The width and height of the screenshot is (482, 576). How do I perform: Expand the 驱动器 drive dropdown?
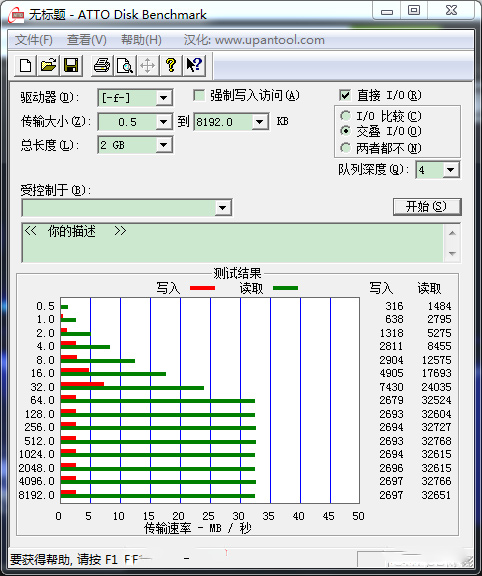(x=163, y=98)
